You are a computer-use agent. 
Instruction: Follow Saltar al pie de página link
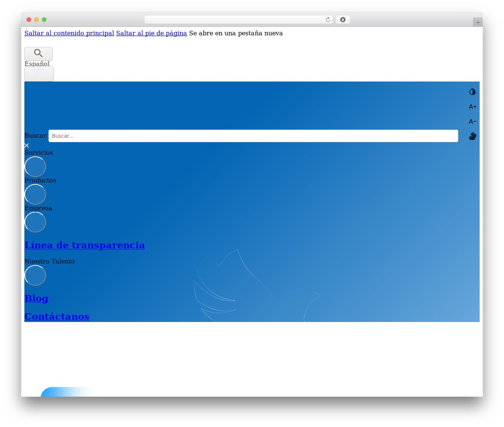152,33
